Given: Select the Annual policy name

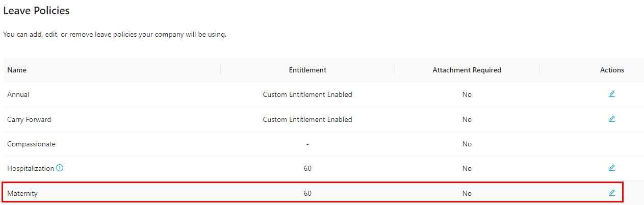Looking at the screenshot, I should 18,95.
